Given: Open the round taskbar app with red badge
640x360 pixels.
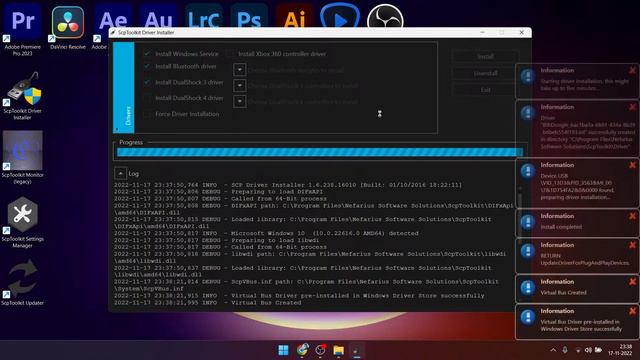Looking at the screenshot, I should point(320,350).
